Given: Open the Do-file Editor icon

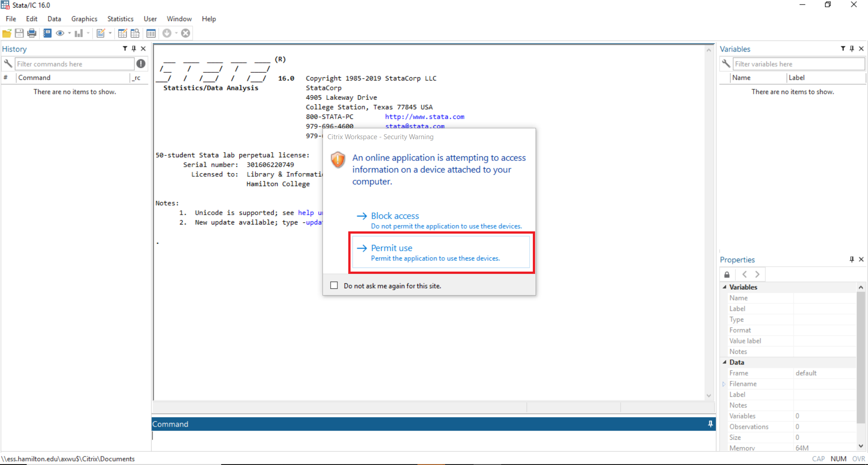Looking at the screenshot, I should tap(100, 33).
